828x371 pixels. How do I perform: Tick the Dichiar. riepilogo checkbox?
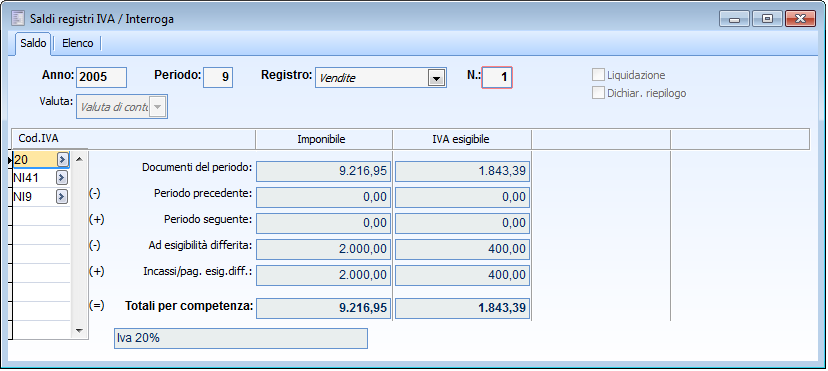coord(598,93)
